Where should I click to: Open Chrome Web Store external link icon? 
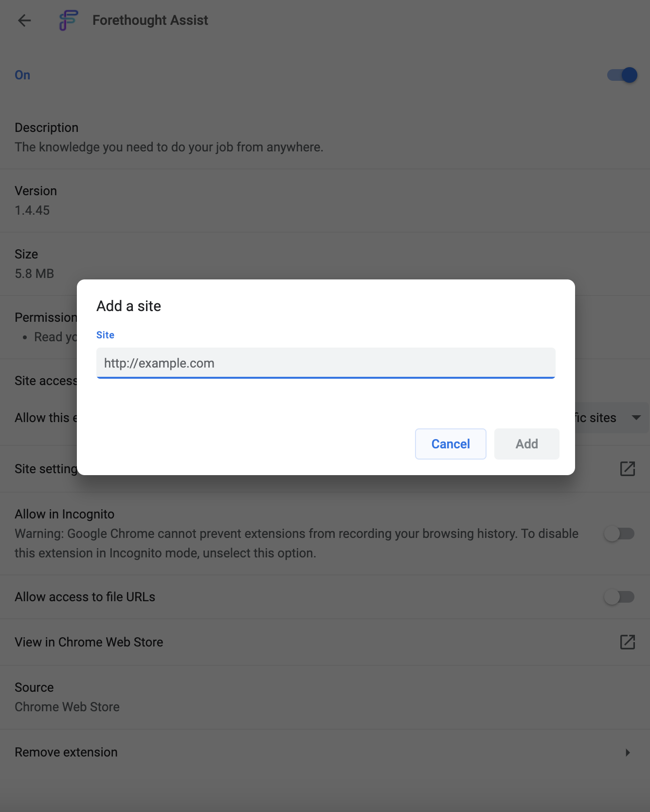pyautogui.click(x=628, y=642)
